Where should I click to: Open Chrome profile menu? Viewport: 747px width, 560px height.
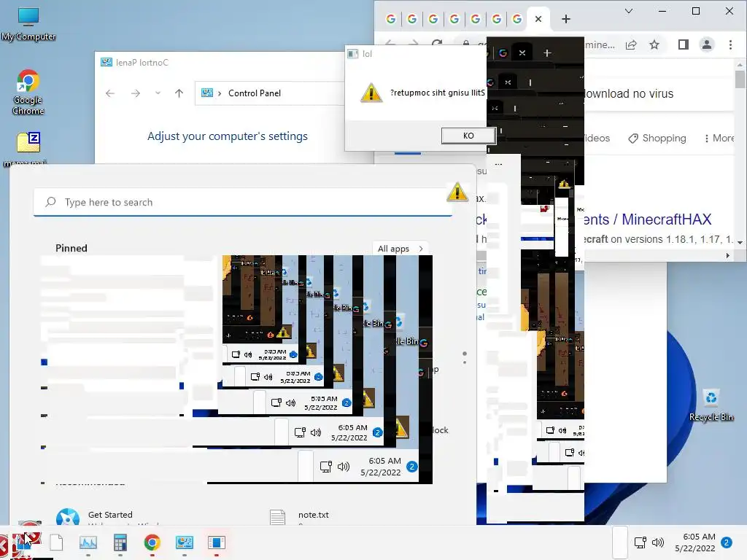click(x=706, y=44)
